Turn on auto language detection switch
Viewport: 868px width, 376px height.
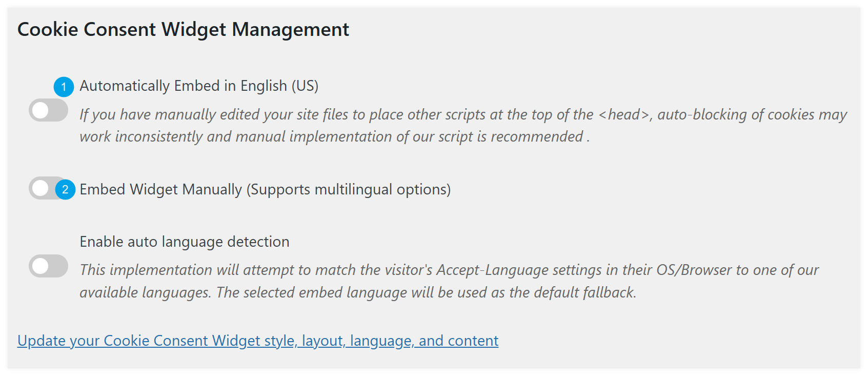click(48, 266)
